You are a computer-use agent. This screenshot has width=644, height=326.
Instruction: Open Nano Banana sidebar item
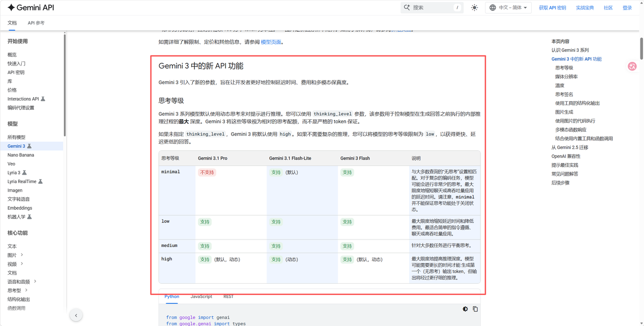pos(21,155)
